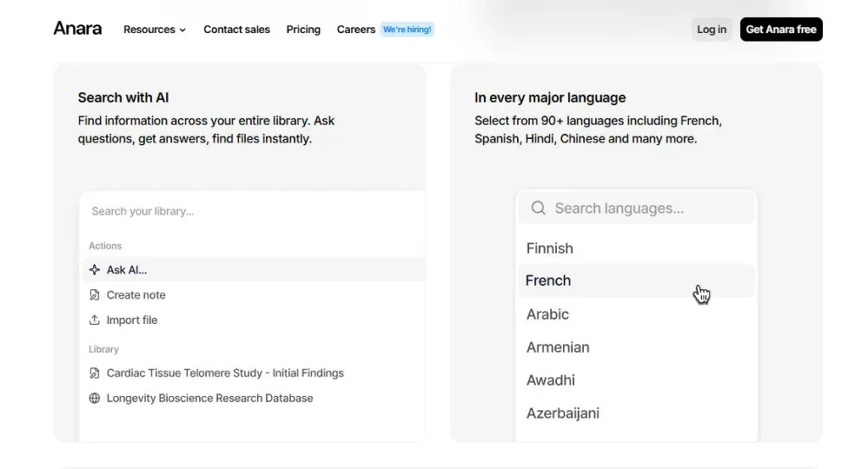The width and height of the screenshot is (868, 469).
Task: Choose Armenian in the language list
Action: [x=558, y=347]
